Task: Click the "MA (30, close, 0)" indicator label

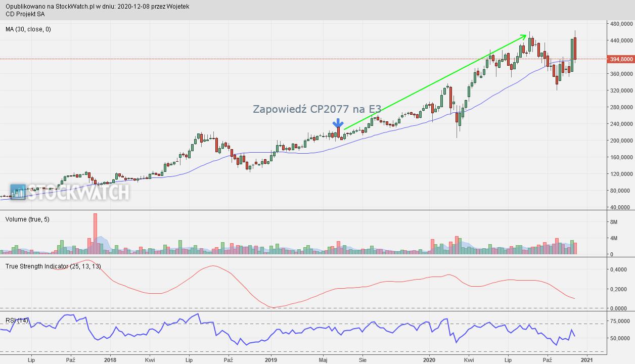Action: coord(28,29)
